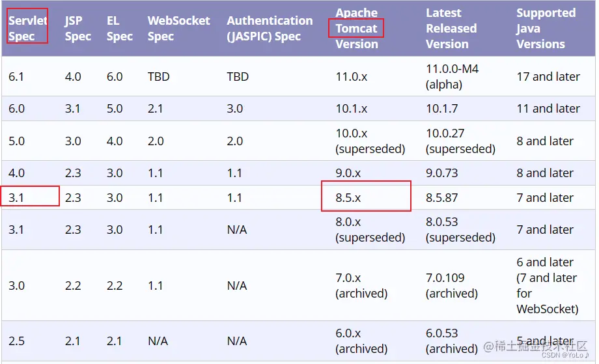Select the 10.1.7 latest release cell
The image size is (599, 364).
441,109
